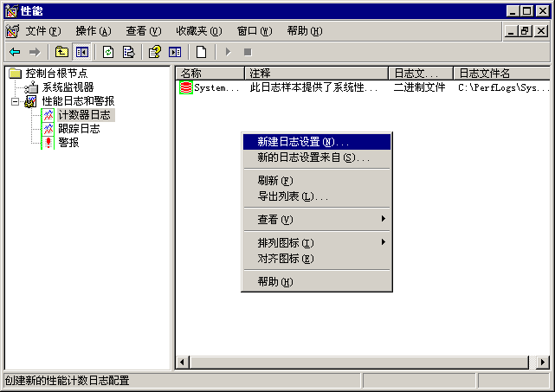The height and width of the screenshot is (392, 555).
Task: Click the System... log name
Action: click(216, 87)
